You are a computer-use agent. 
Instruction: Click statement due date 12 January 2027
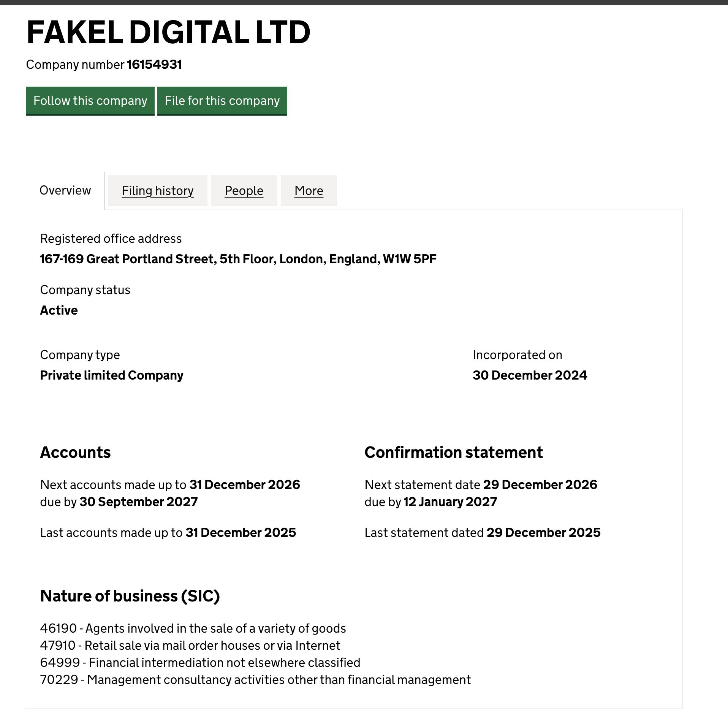coord(450,502)
